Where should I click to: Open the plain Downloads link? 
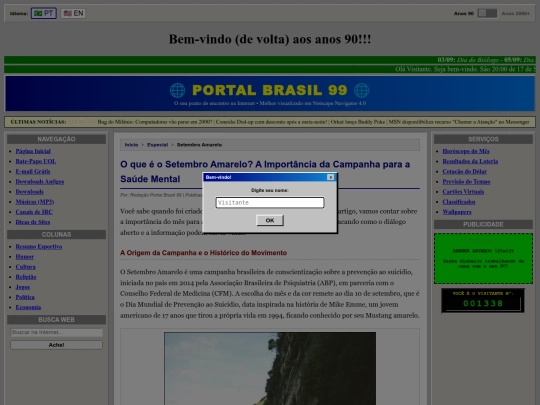(29, 192)
